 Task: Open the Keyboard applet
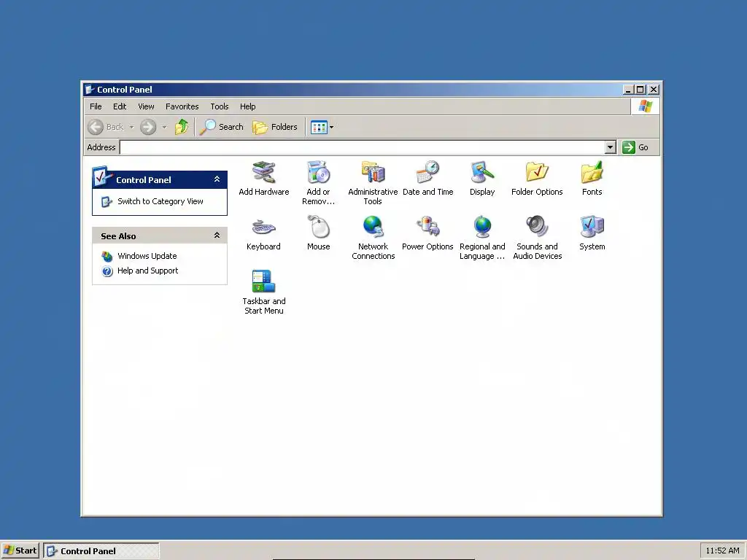263,233
